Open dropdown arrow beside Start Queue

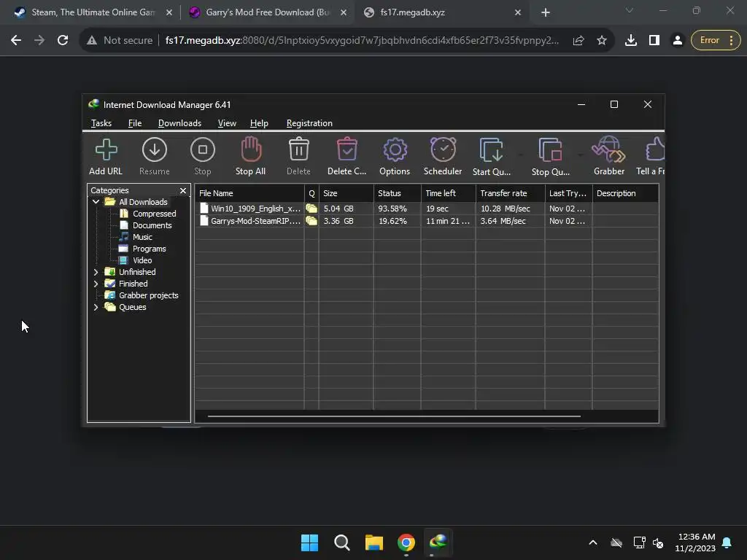[x=521, y=155]
